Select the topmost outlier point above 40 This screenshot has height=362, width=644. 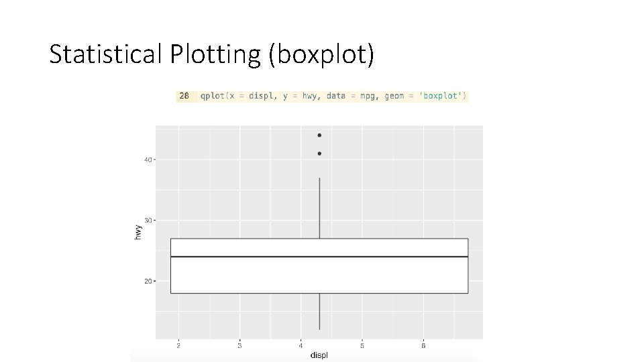pos(319,135)
